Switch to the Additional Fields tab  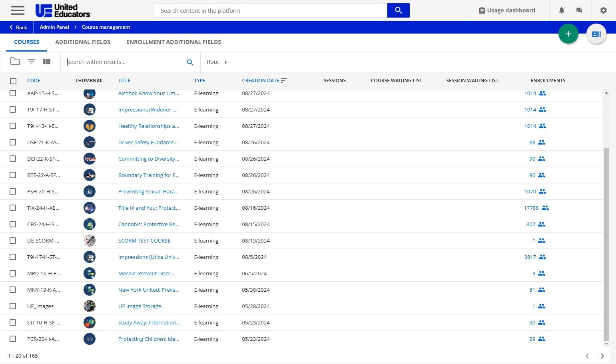[83, 42]
